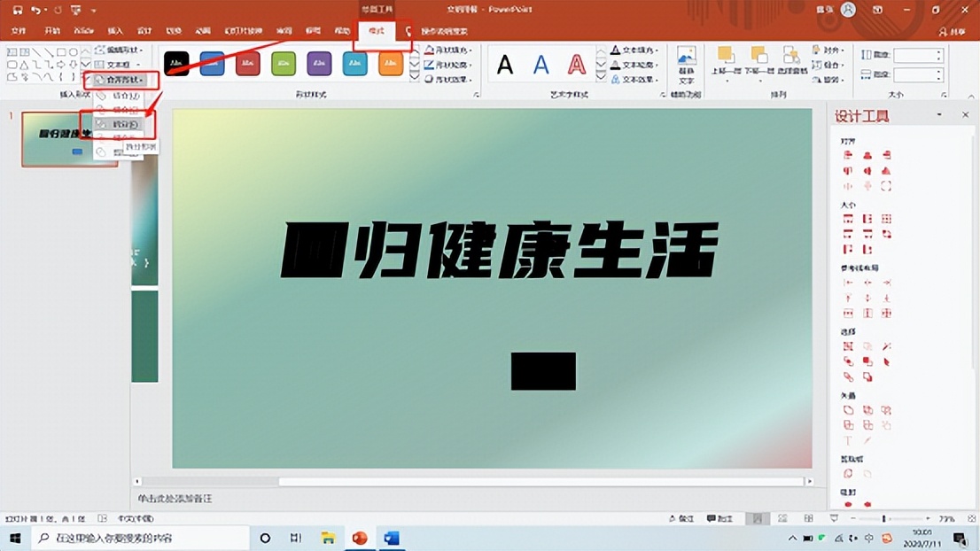Image resolution: width=980 pixels, height=551 pixels.
Task: Switch to slide sorter view icon
Action: tap(782, 518)
